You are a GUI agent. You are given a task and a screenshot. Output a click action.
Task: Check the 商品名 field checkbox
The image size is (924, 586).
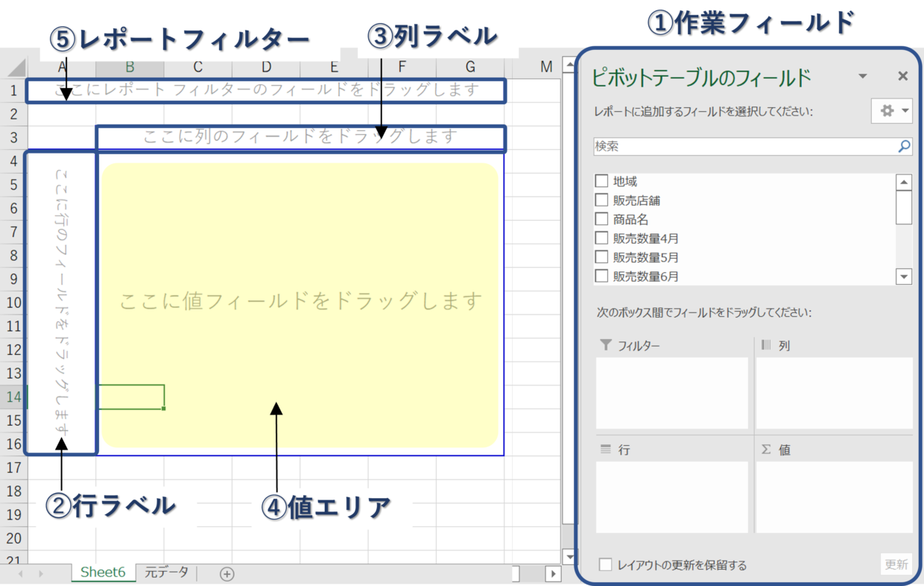(601, 219)
